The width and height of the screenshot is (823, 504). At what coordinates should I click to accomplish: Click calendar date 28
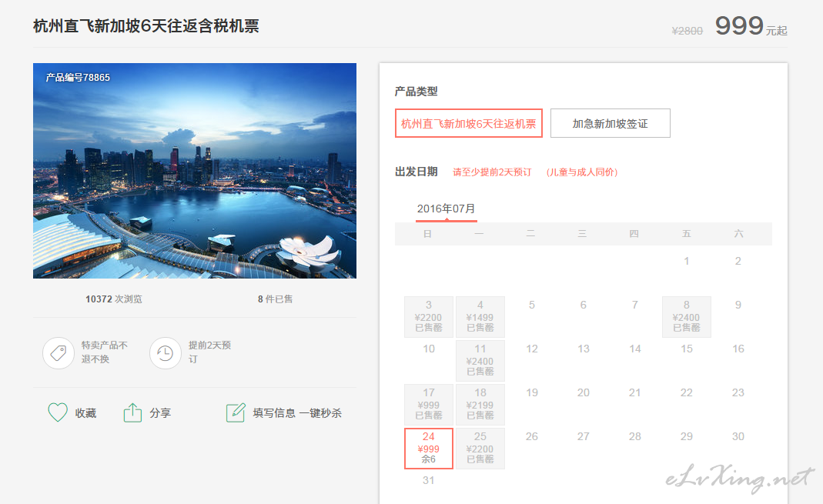click(x=634, y=436)
